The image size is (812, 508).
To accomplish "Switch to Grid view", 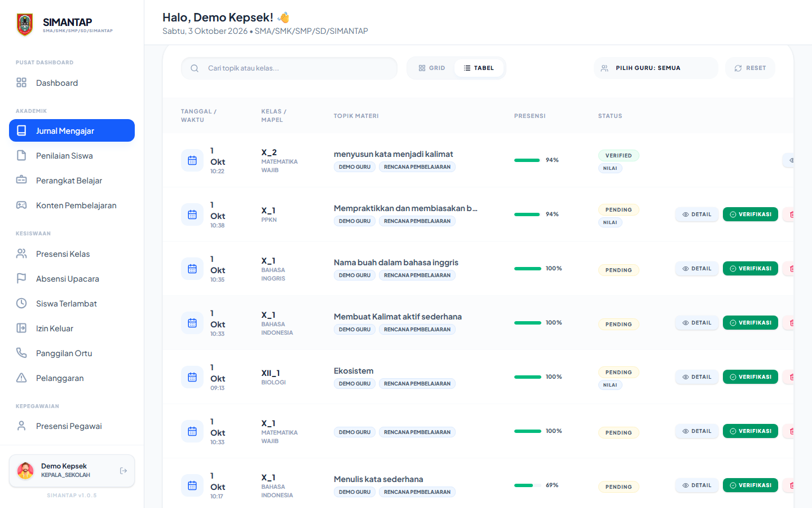I will click(x=432, y=68).
